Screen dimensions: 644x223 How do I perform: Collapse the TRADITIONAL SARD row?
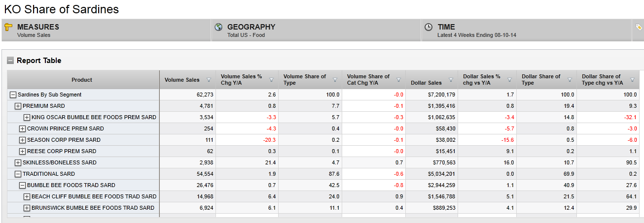[18, 174]
